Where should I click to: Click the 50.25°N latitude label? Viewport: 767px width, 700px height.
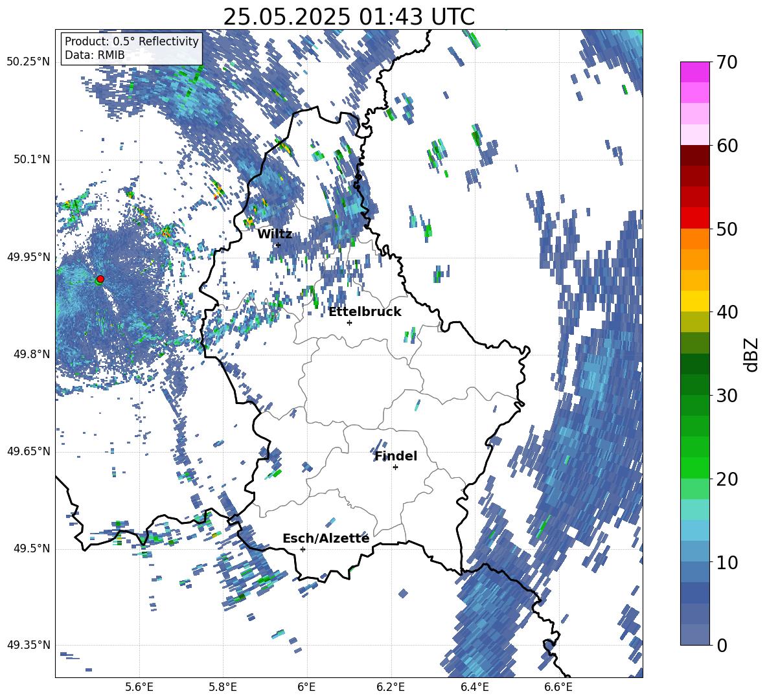(29, 62)
